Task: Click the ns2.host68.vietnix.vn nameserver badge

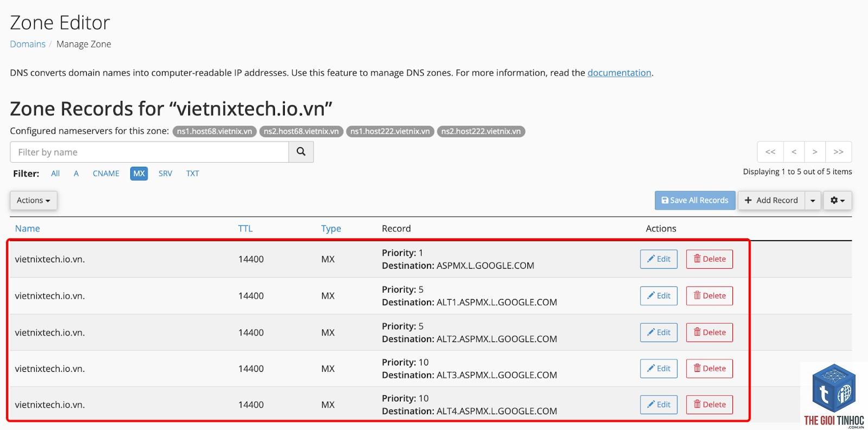Action: (x=301, y=131)
